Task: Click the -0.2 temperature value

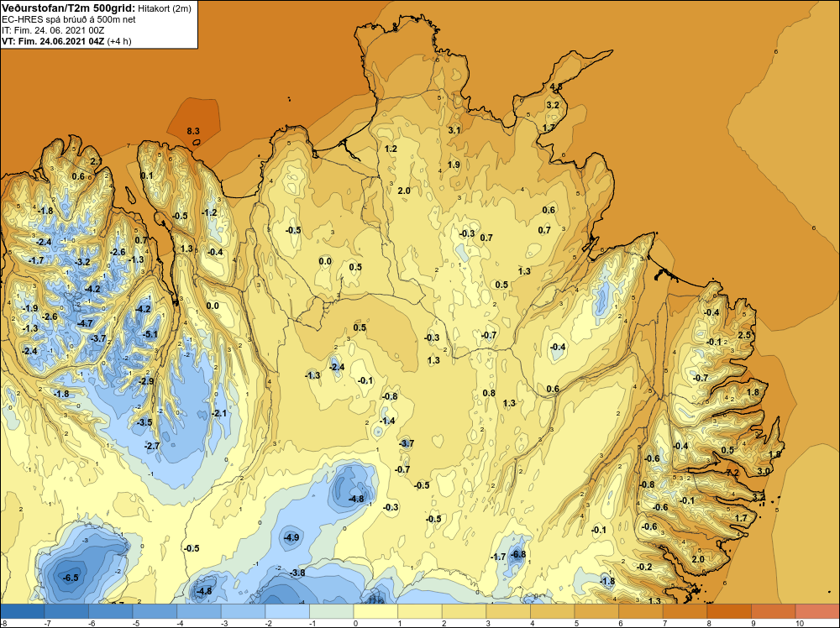Action: pos(644,567)
